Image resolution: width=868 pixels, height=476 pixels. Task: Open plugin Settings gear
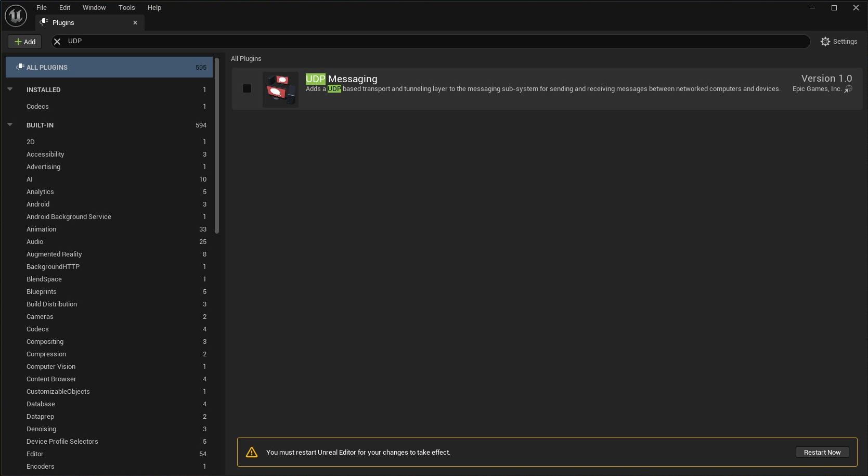(x=825, y=42)
